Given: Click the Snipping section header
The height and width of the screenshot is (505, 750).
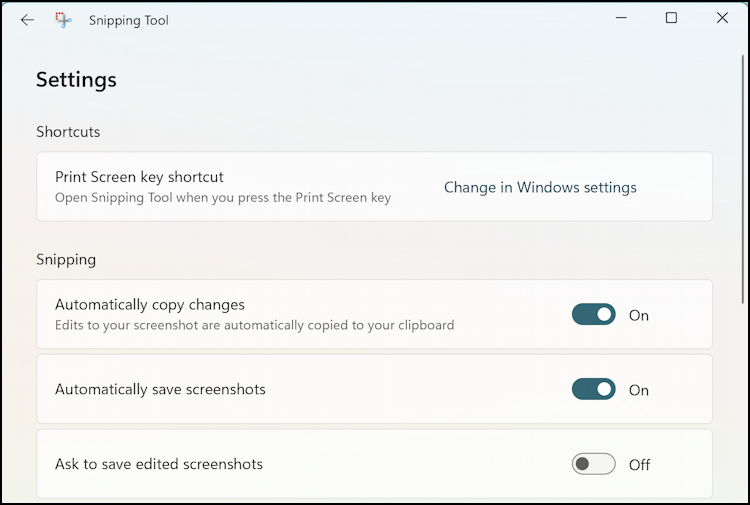Looking at the screenshot, I should click(66, 260).
